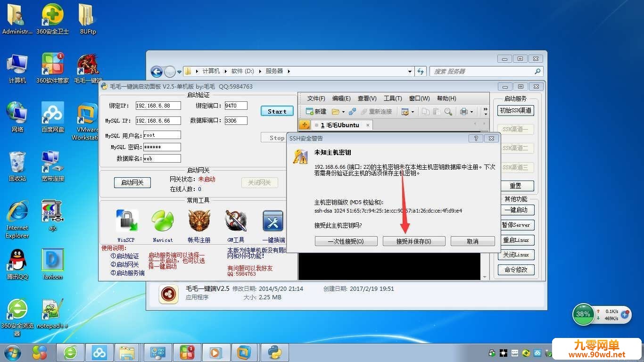Viewport: 644px width, 362px height.
Task: Click the Windows Start orb
Action: (13, 352)
